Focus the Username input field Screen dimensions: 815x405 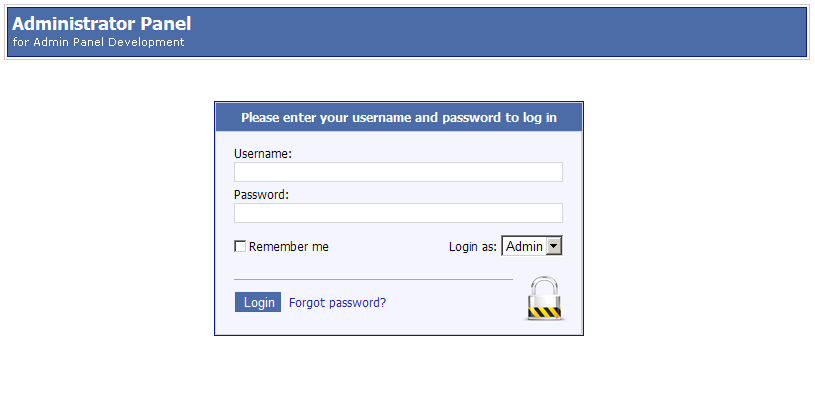click(398, 172)
